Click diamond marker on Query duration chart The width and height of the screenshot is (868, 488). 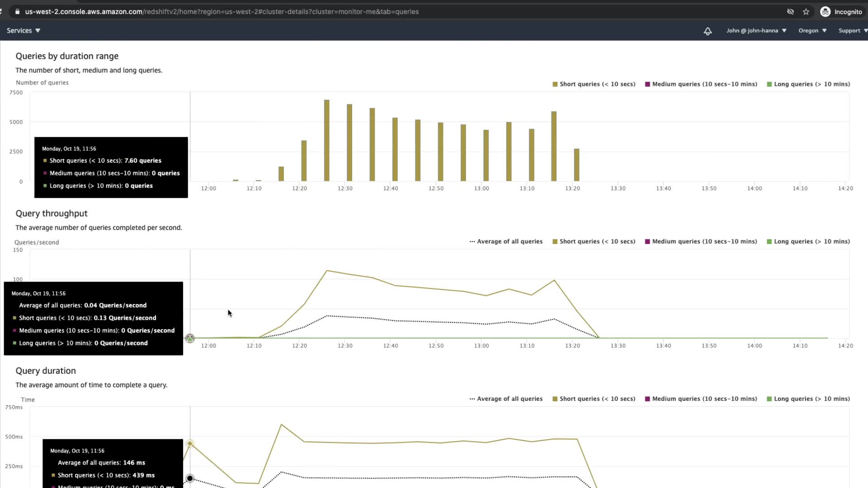(x=190, y=444)
